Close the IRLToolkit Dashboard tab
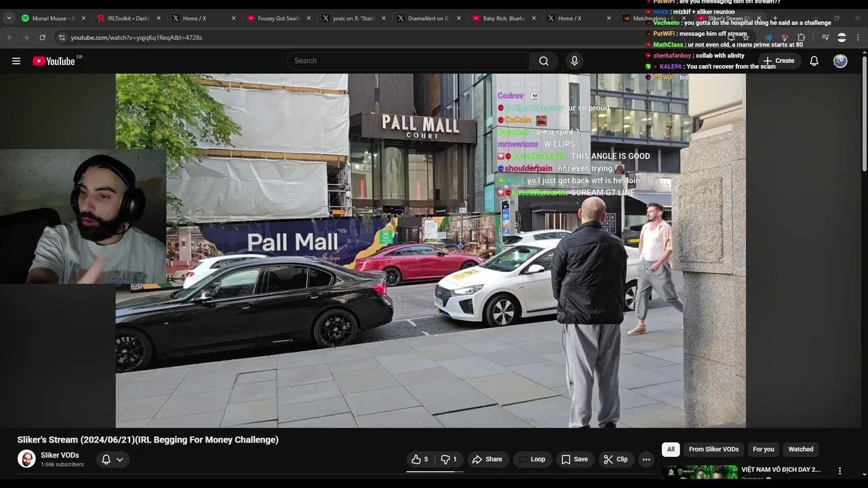 coord(159,18)
